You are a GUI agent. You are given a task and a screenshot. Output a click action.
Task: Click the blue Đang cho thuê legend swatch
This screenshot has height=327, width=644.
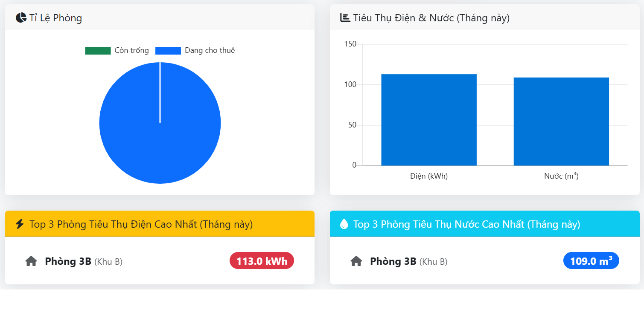pos(168,51)
